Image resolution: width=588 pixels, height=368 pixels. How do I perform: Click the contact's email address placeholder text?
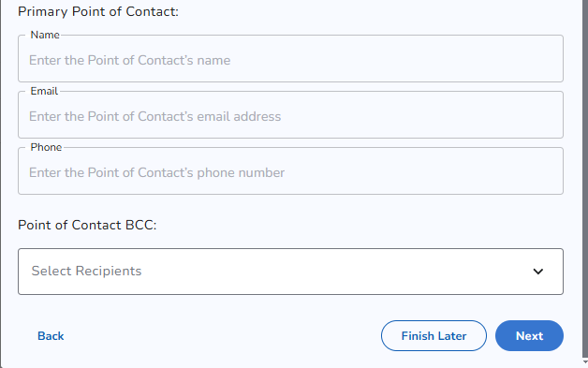point(154,117)
